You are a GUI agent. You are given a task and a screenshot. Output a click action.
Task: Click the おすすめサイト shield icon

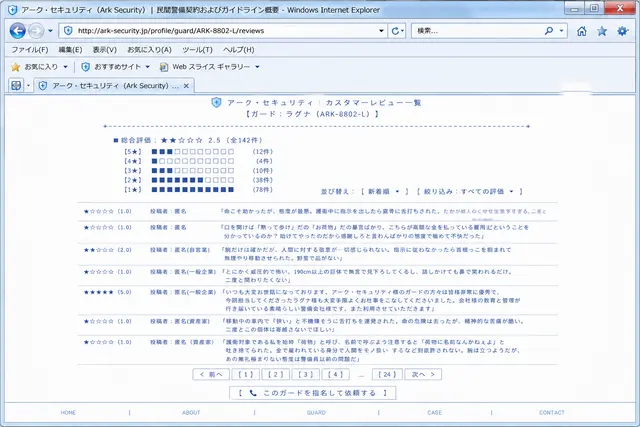[85, 67]
